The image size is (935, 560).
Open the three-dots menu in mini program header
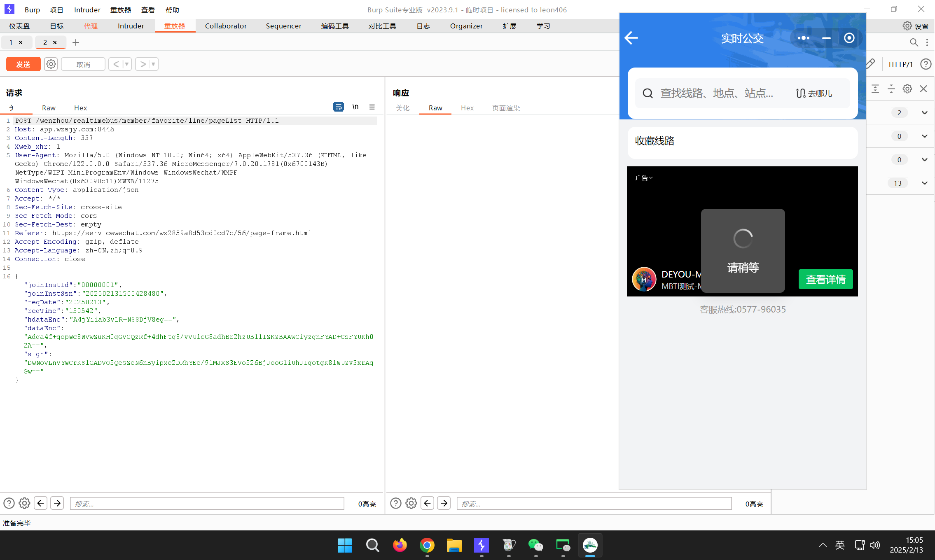[x=803, y=38]
